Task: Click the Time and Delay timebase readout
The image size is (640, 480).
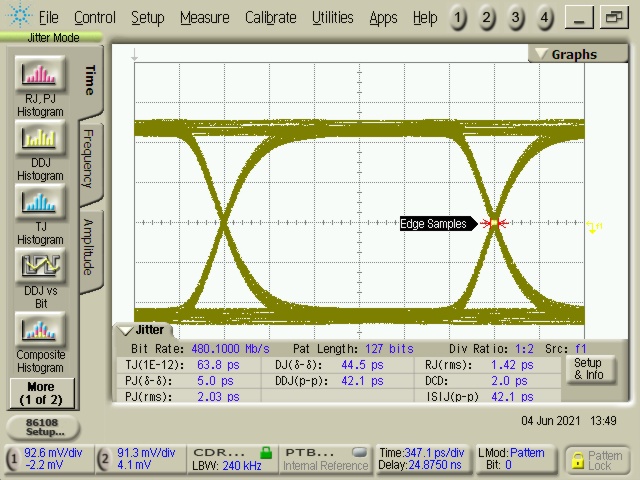Action: coord(420,459)
